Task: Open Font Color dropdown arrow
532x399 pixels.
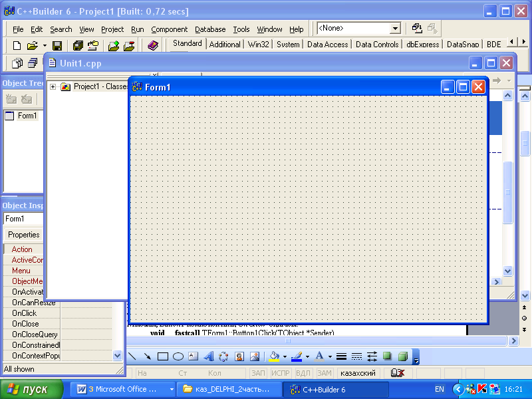Action: point(330,356)
